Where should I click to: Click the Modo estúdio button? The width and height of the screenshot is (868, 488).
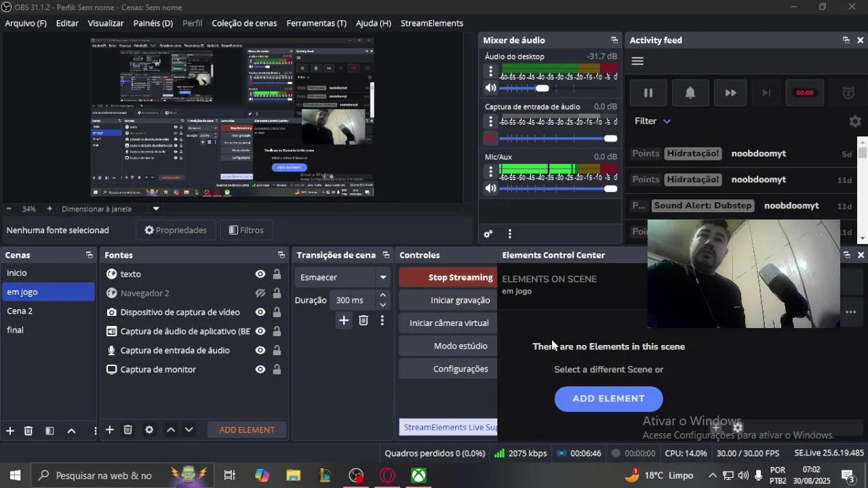click(448, 346)
